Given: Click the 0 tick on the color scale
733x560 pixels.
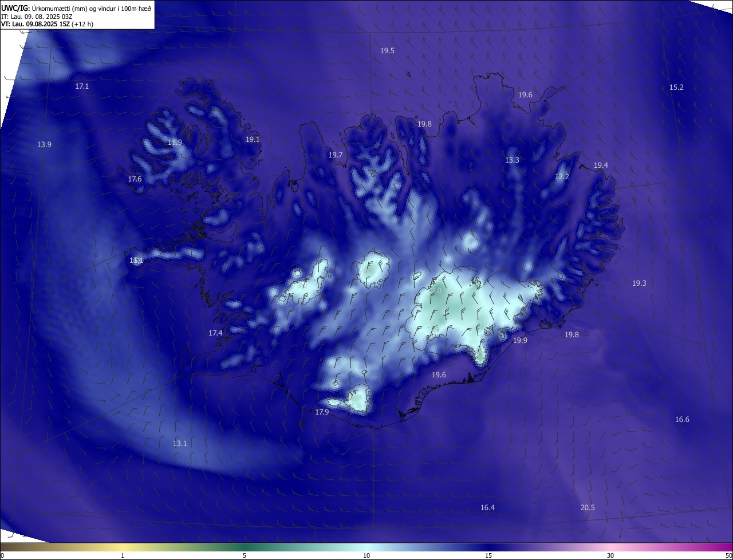Looking at the screenshot, I should (x=2, y=556).
